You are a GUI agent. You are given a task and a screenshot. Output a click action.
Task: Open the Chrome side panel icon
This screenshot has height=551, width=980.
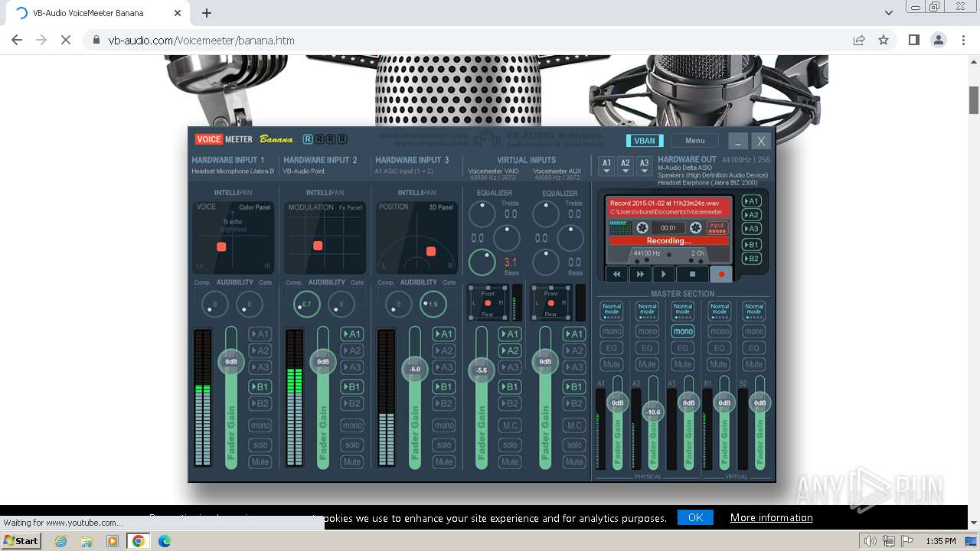[x=913, y=40]
